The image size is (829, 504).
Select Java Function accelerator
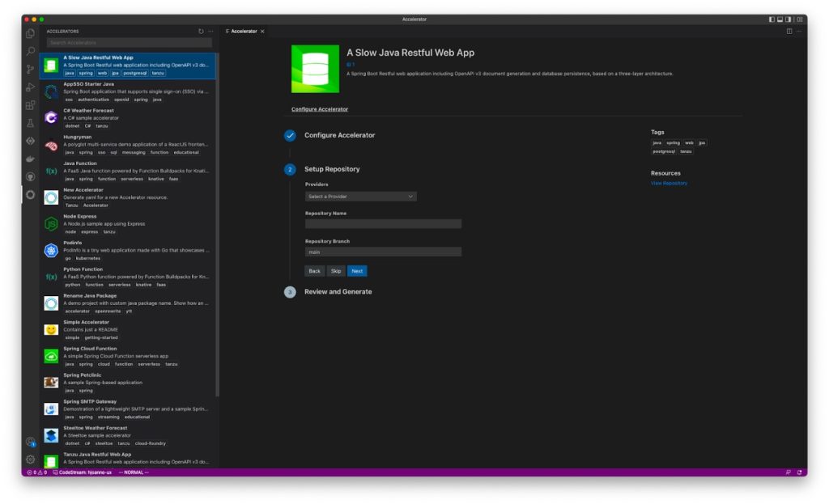pos(128,171)
